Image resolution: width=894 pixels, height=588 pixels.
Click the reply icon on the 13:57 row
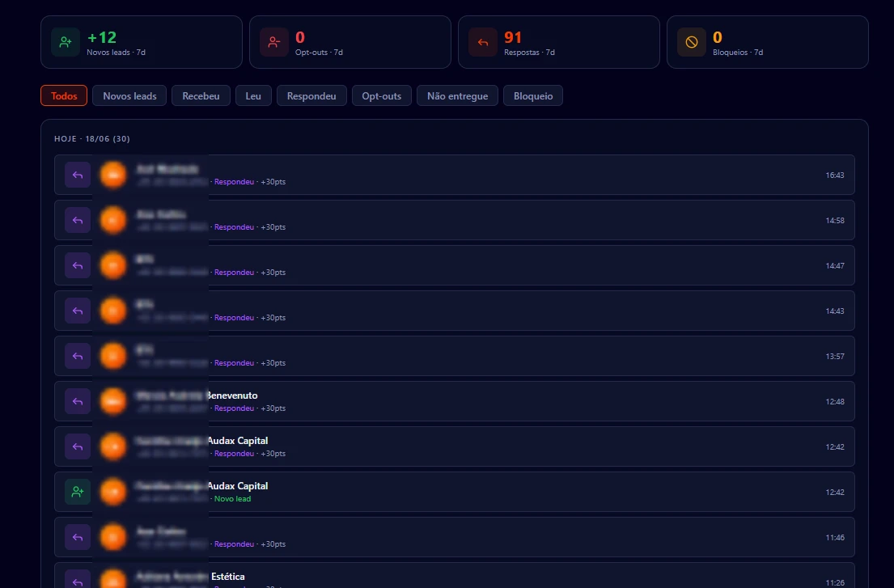tap(78, 356)
